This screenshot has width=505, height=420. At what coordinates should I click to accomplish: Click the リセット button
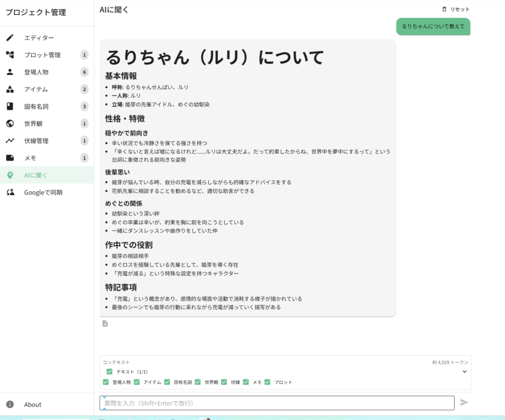(x=456, y=9)
